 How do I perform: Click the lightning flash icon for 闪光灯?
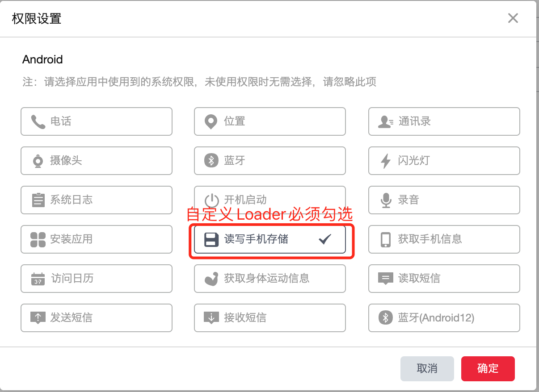(x=385, y=161)
